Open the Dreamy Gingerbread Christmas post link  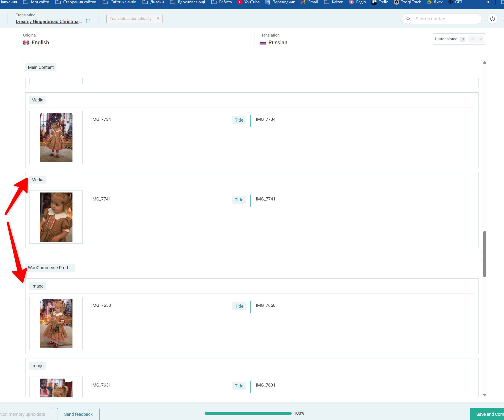49,21
